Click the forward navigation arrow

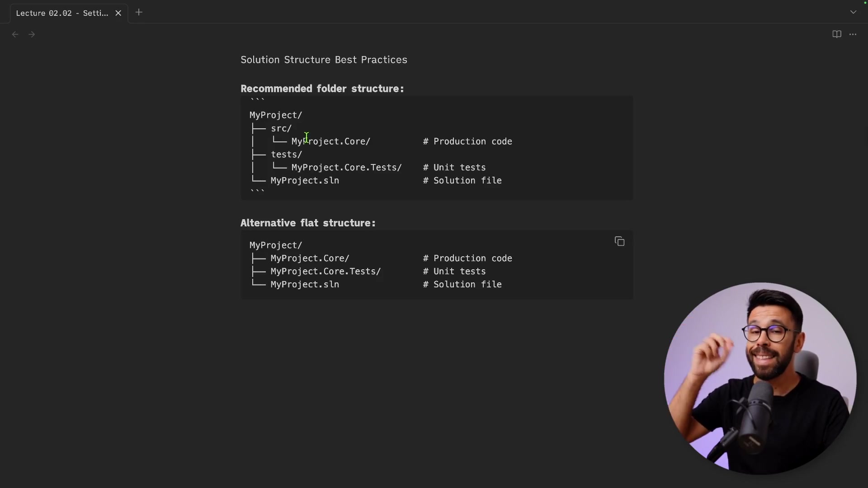[x=32, y=34]
